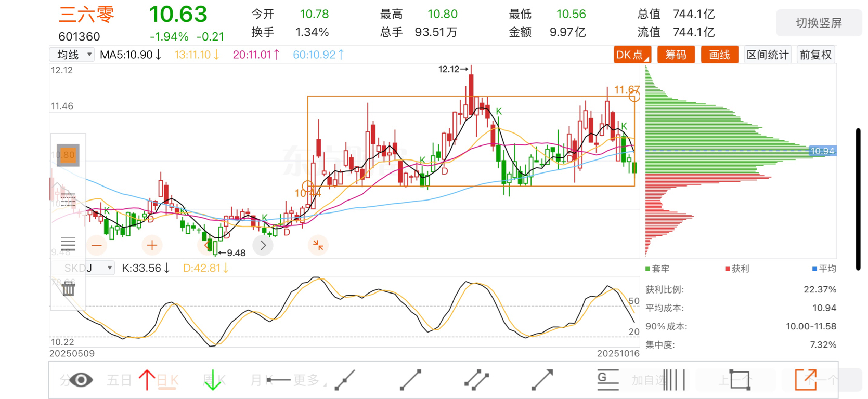Screen dimensions: 868x399
Task: Zoom in chart with plus button
Action: (152, 245)
